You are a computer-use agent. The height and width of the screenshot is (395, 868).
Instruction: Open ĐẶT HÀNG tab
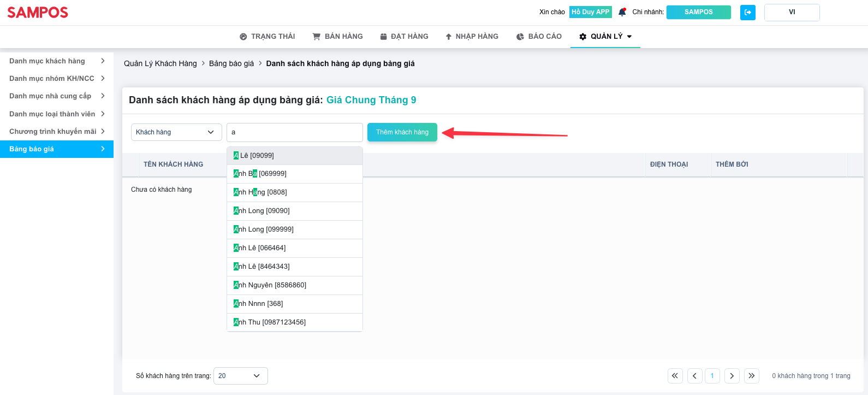pos(405,37)
